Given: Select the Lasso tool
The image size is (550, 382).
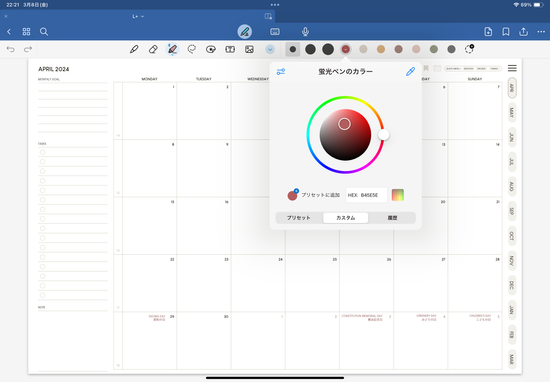Looking at the screenshot, I should coord(192,49).
